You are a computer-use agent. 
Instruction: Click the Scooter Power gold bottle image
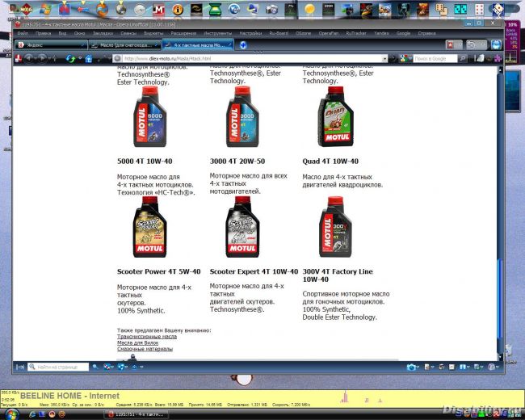point(149,227)
